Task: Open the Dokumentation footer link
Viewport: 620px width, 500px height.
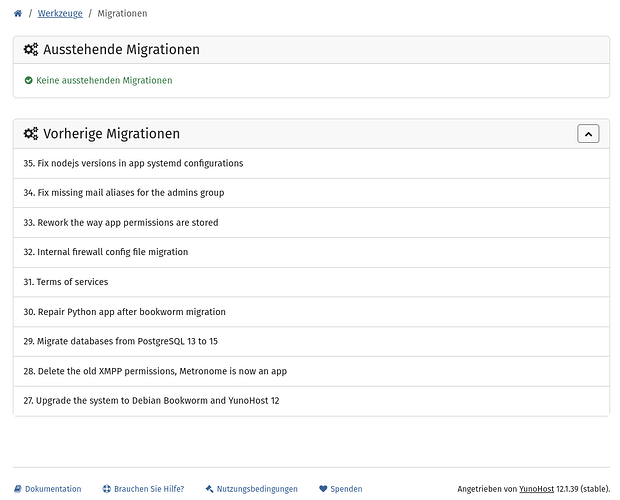Action: (x=53, y=489)
